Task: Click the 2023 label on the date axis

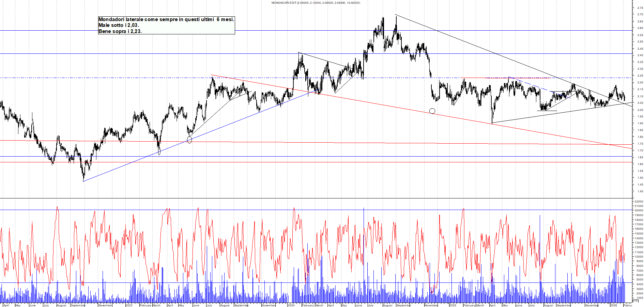Action: click(129, 305)
